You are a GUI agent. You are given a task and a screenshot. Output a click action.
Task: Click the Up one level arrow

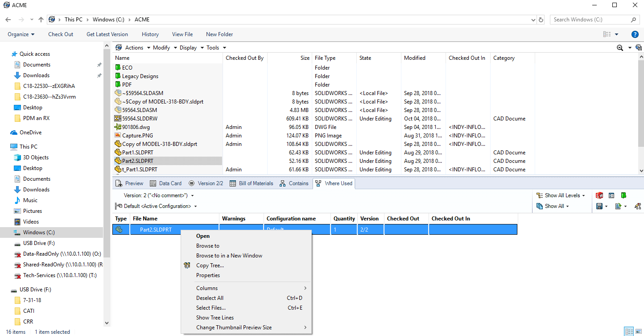[x=41, y=20]
